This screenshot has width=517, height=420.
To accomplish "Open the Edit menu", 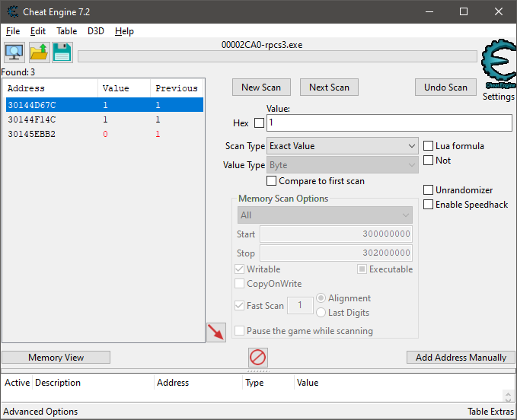I will click(38, 31).
